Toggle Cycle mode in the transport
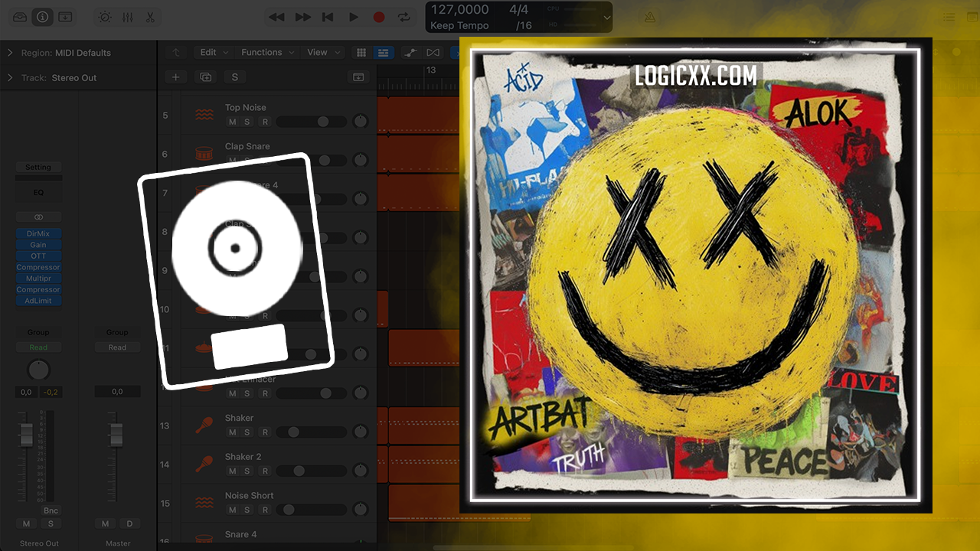 point(403,17)
